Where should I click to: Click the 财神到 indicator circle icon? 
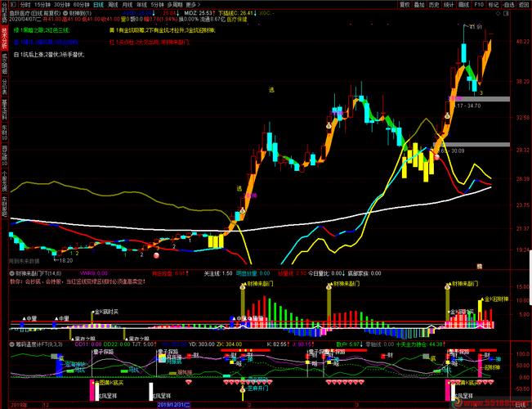point(64,14)
